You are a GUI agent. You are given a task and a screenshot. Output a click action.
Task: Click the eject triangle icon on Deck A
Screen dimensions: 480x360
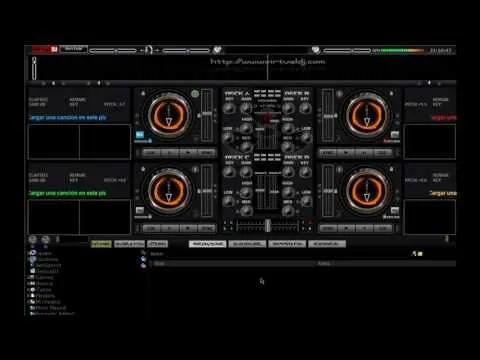[x=143, y=93]
